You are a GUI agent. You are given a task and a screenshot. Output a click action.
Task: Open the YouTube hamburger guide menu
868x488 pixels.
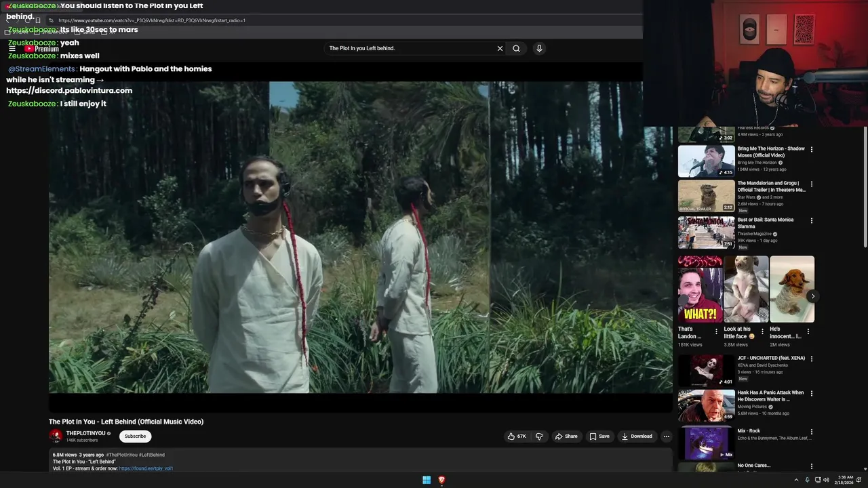(12, 49)
